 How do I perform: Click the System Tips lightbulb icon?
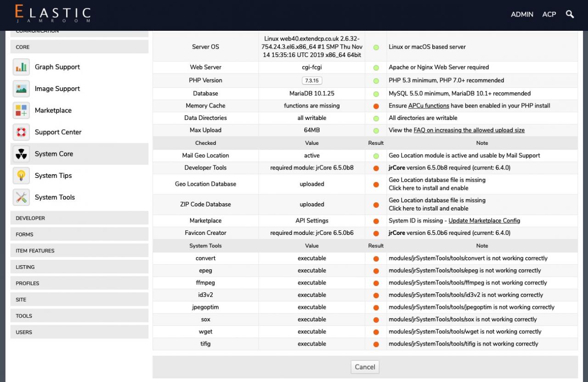click(21, 176)
